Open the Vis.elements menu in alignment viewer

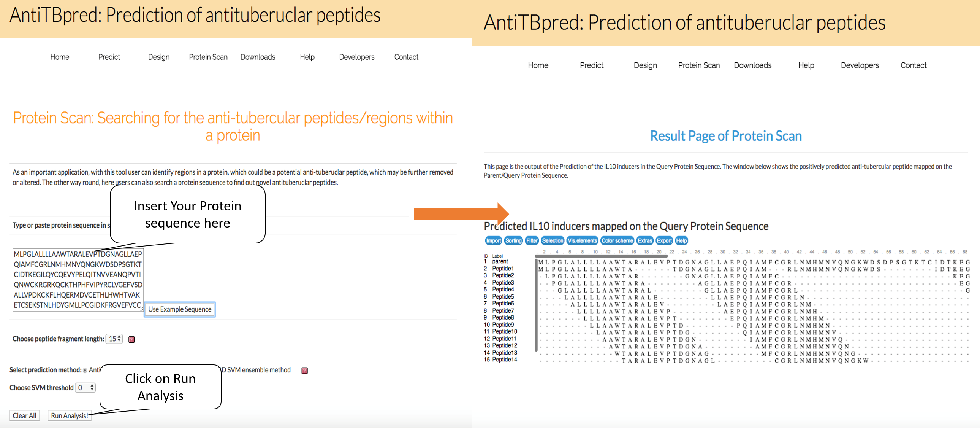pos(582,241)
